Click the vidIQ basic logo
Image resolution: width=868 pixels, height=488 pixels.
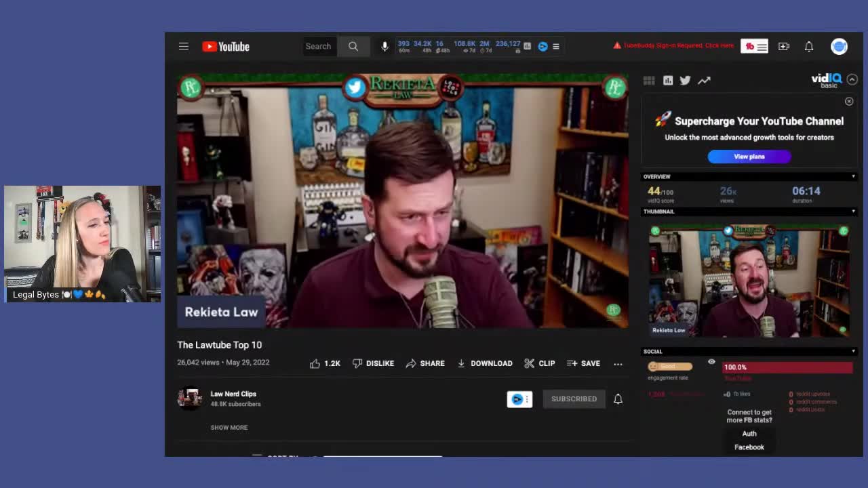point(827,80)
